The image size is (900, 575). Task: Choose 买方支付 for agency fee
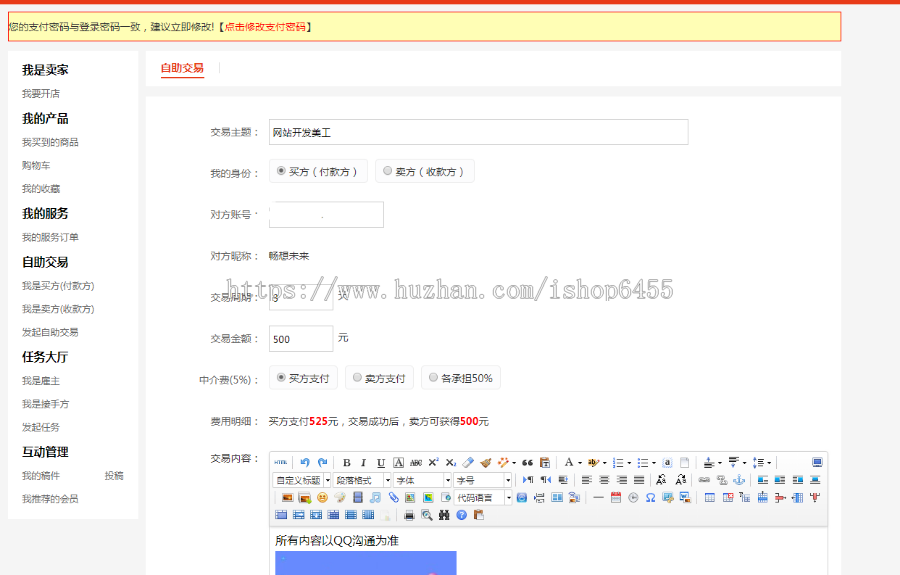tap(281, 377)
